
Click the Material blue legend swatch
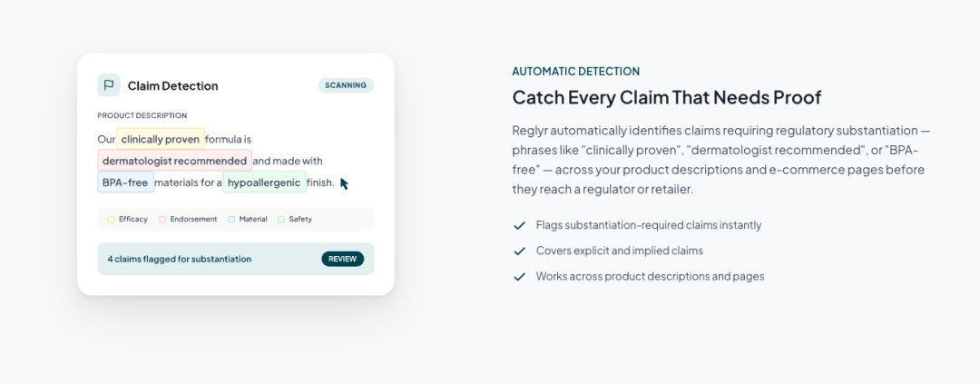pos(231,219)
